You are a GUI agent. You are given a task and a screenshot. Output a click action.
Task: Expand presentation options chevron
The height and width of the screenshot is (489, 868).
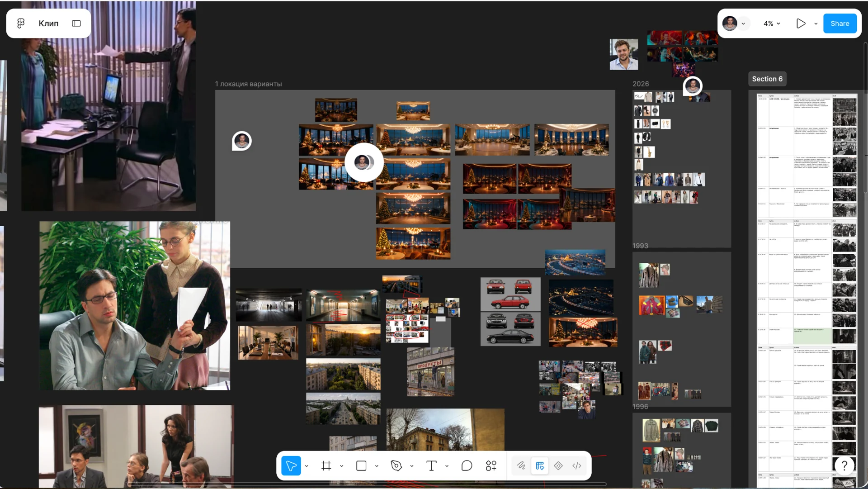click(816, 24)
